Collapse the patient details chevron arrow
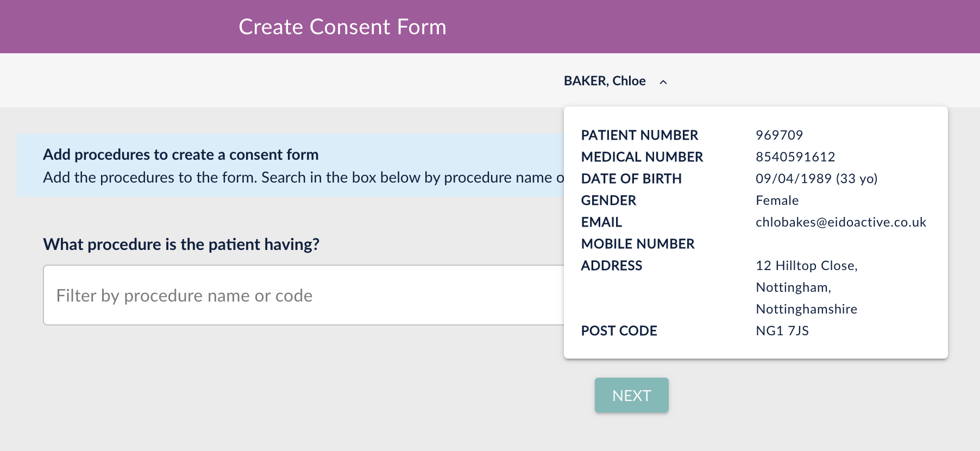This screenshot has width=980, height=451. point(663,82)
